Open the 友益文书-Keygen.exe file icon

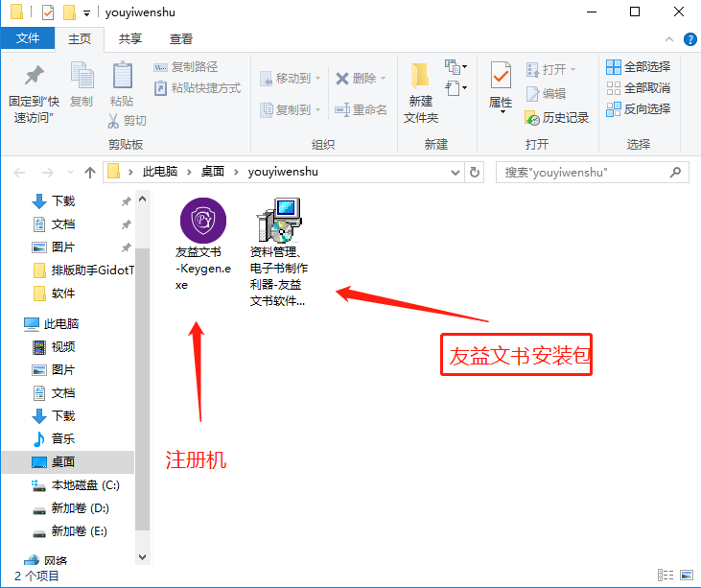pos(203,222)
